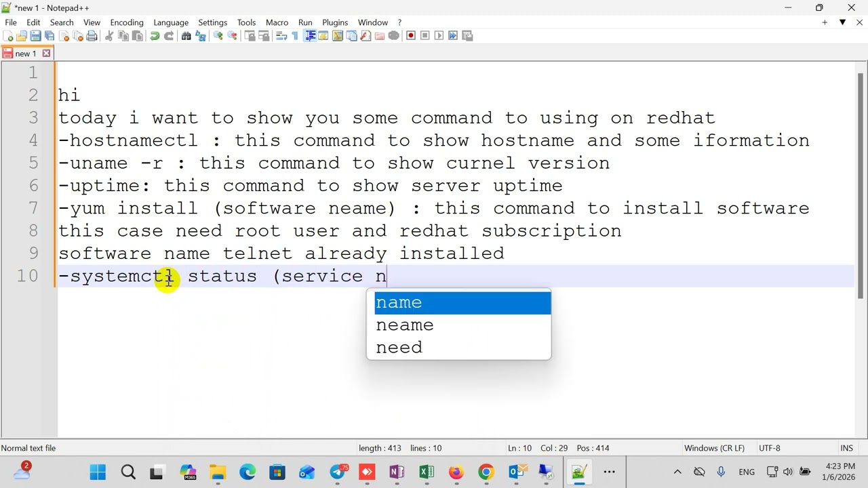Click the Close All toolbar icon
868x488 pixels.
[x=78, y=36]
